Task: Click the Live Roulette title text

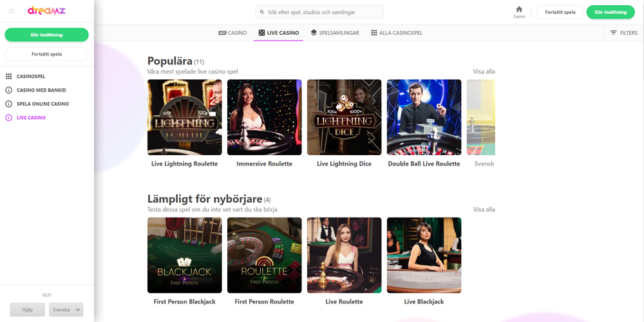Action: click(344, 302)
